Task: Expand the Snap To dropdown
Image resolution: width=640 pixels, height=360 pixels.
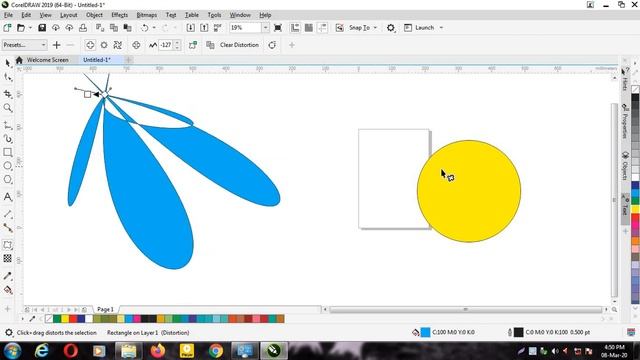Action: tap(375, 28)
